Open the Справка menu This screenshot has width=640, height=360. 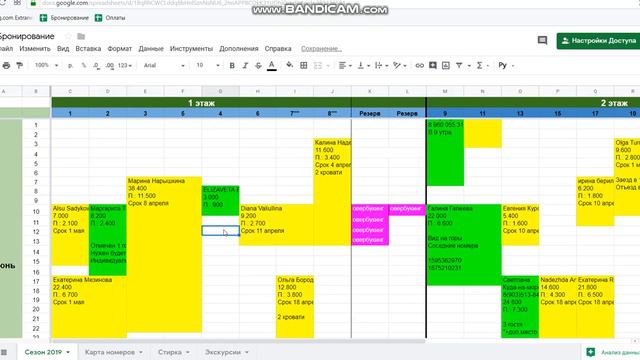278,49
